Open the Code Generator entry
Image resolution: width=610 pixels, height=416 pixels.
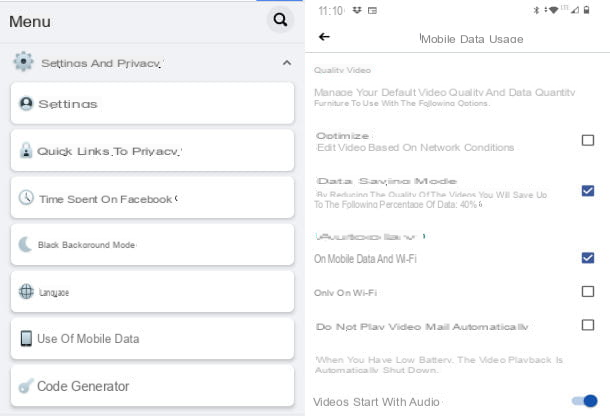(x=152, y=386)
